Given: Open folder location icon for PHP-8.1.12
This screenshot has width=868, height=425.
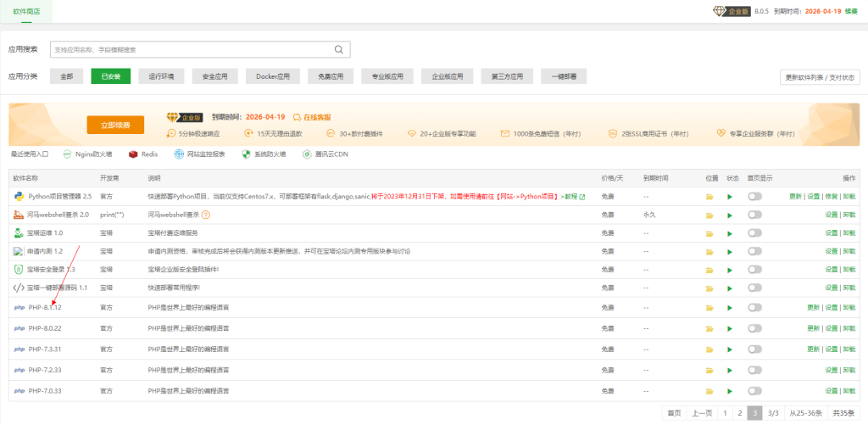Looking at the screenshot, I should 709,308.
